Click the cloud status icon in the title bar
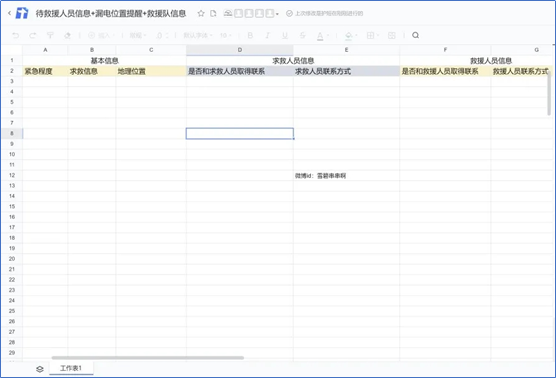 tap(228, 13)
